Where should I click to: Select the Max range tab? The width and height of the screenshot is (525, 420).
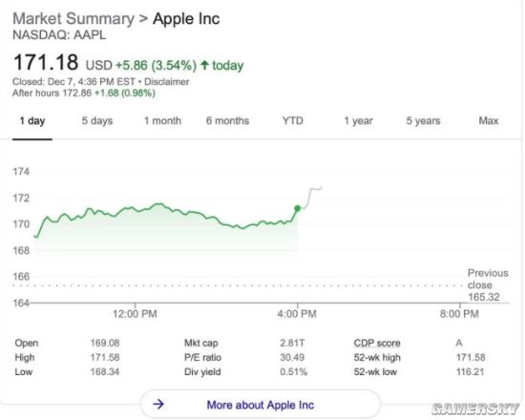click(489, 120)
